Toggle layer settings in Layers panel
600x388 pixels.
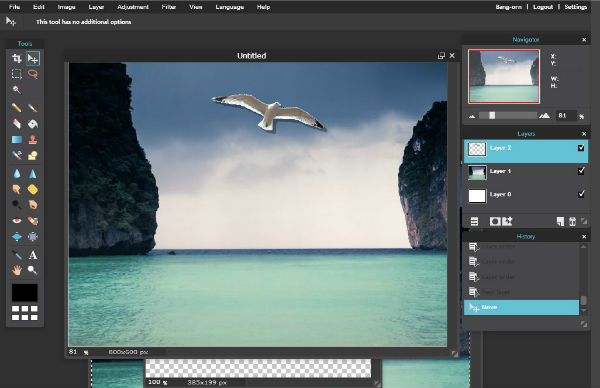click(474, 221)
